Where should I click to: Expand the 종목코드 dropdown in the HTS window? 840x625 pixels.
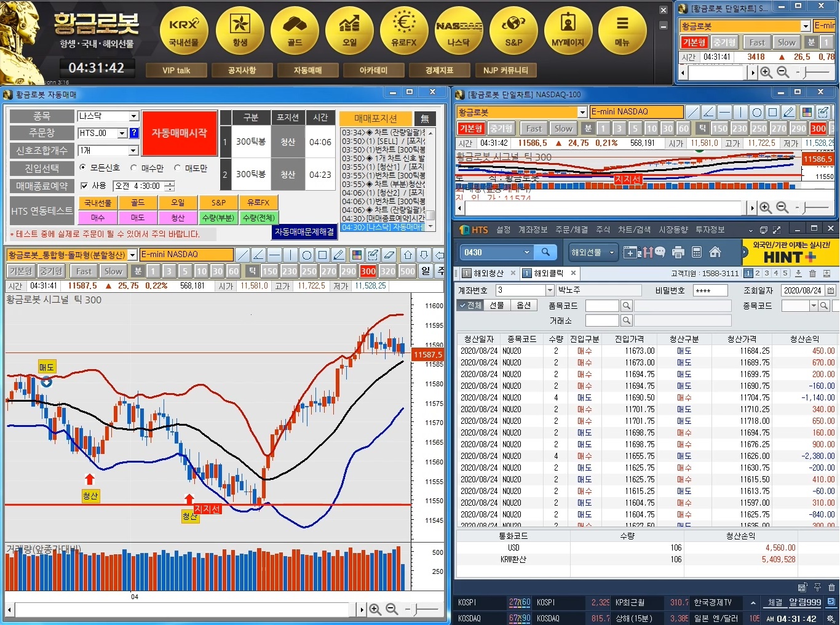(814, 306)
